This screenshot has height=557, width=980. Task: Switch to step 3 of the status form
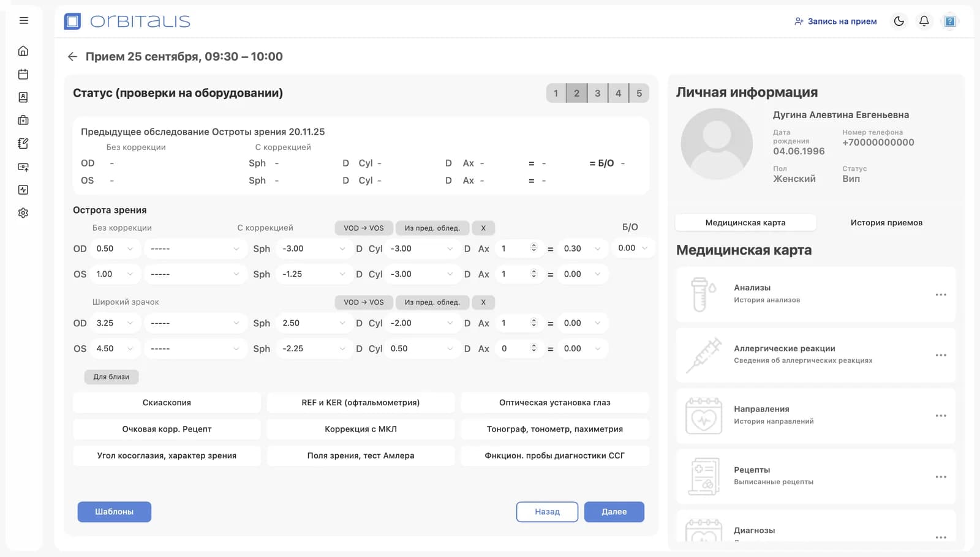(598, 93)
